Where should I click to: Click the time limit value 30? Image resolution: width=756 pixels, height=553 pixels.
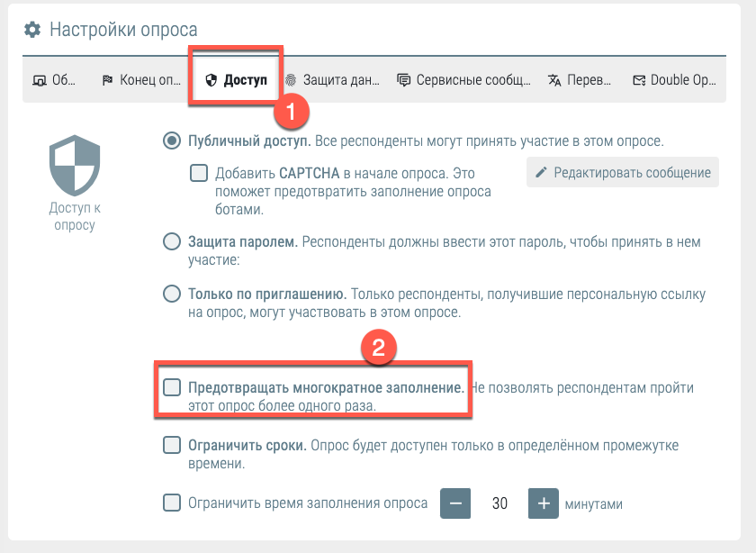point(499,503)
